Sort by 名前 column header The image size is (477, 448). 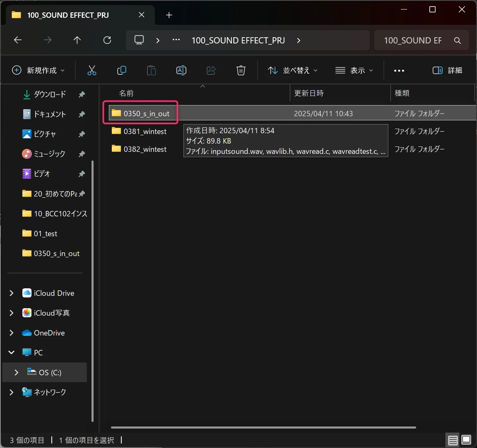(x=127, y=93)
